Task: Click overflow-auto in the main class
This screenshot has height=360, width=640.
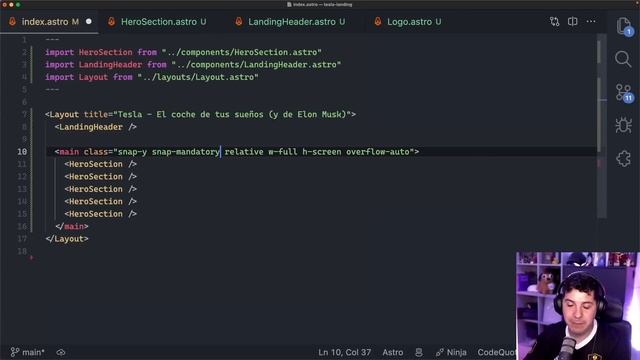Action: (x=378, y=152)
